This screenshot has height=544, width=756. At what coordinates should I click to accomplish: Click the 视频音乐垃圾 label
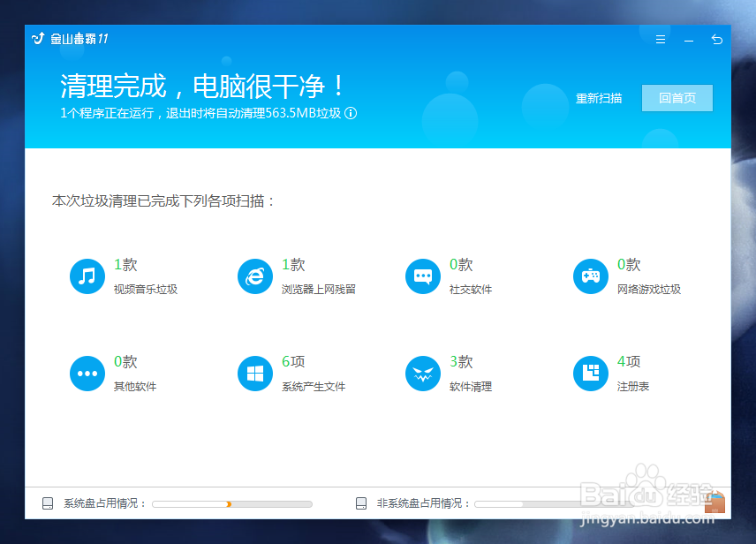point(146,290)
